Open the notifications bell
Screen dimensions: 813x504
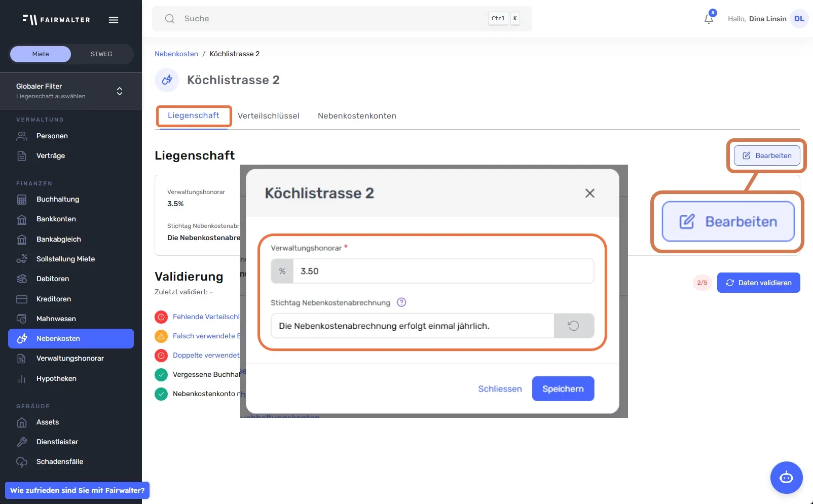[709, 19]
